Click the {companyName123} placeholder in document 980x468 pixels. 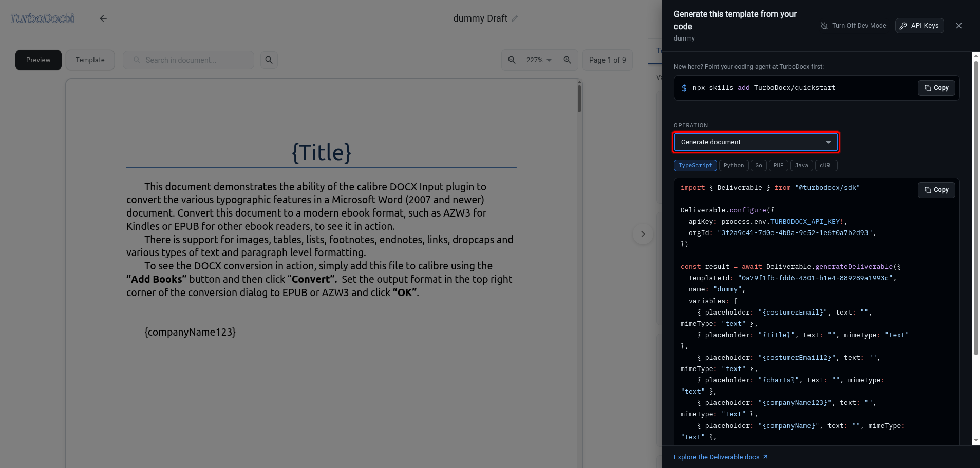tap(190, 332)
